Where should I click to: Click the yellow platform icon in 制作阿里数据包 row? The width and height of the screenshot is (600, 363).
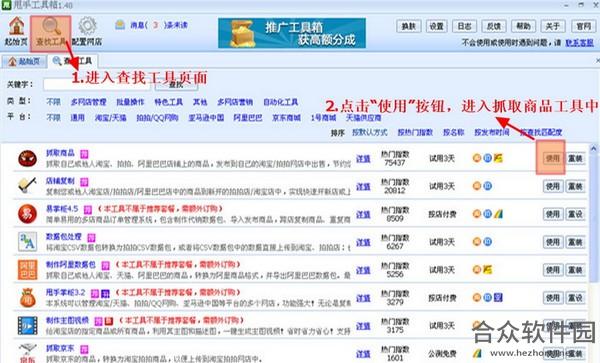point(488,270)
